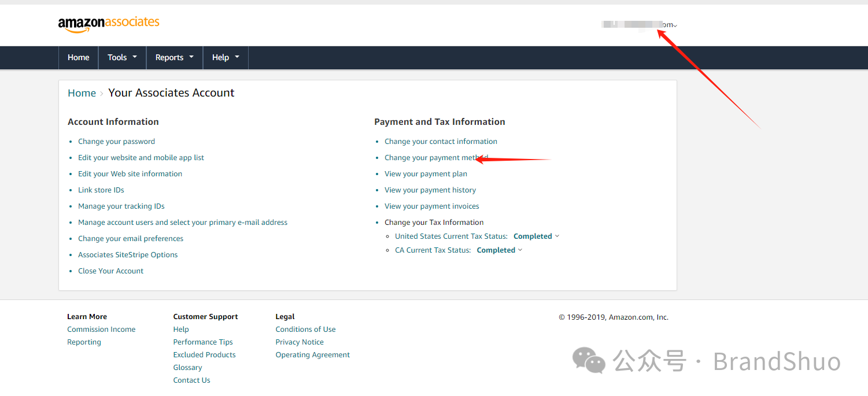Click Contact Us in Customer Support

[191, 380]
